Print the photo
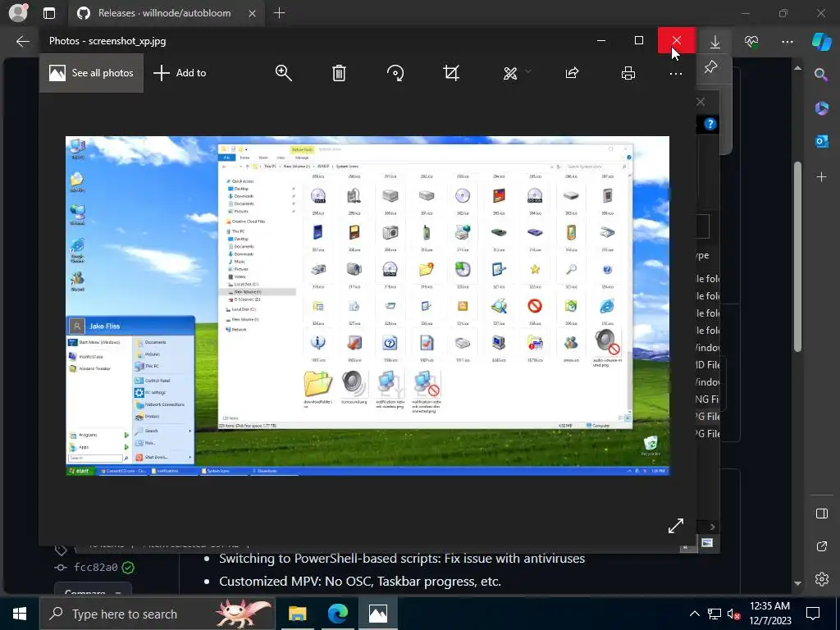This screenshot has width=840, height=630. tap(628, 73)
